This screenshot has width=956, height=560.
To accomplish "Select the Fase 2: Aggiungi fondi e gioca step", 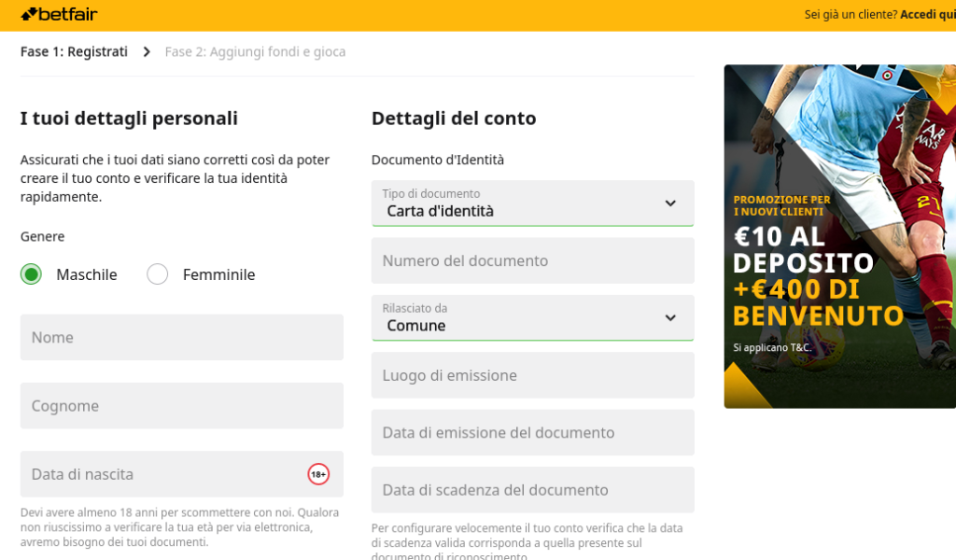I will 255,51.
